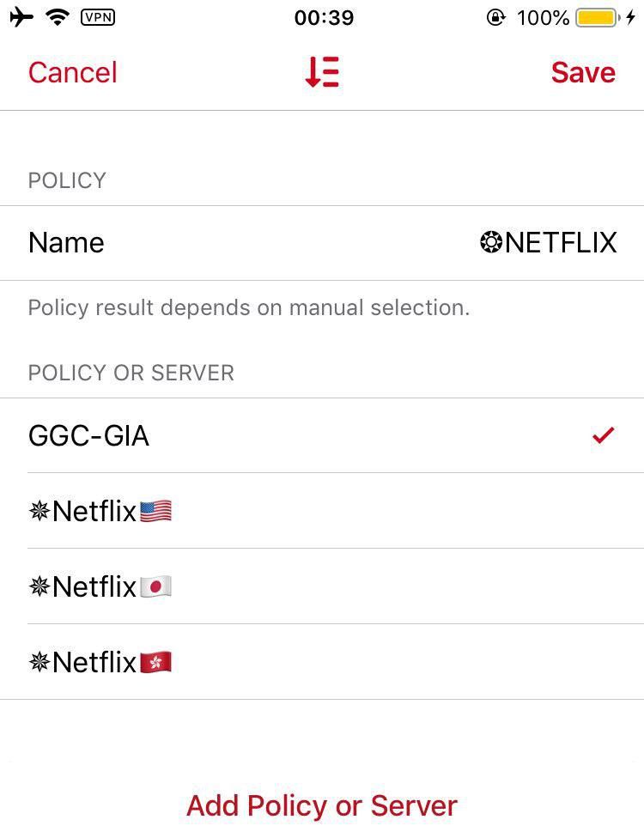Tap the rotation lock status icon
The height and width of the screenshot is (838, 644).
pos(495,17)
